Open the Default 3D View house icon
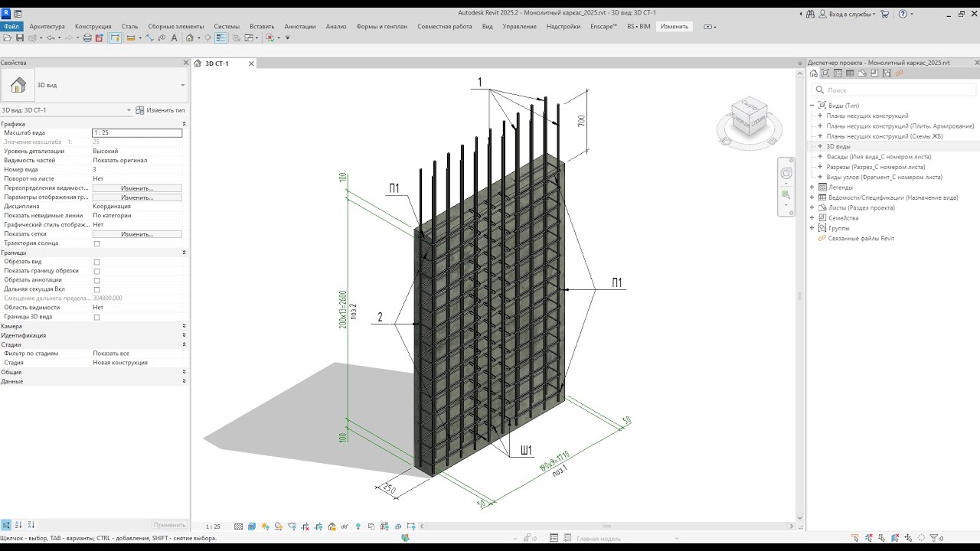980x551 pixels. pos(189,37)
